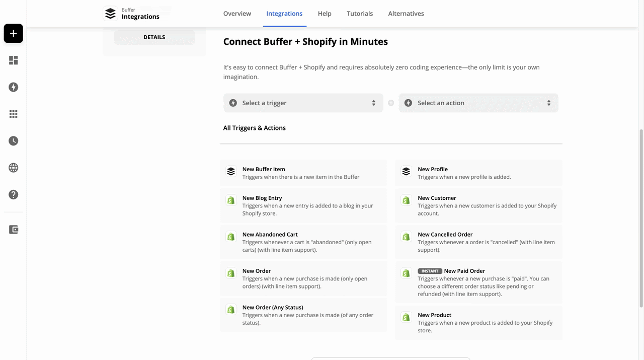Image resolution: width=644 pixels, height=360 pixels.
Task: Click the Buffer icon next to New Buffer Item
Action: [231, 171]
